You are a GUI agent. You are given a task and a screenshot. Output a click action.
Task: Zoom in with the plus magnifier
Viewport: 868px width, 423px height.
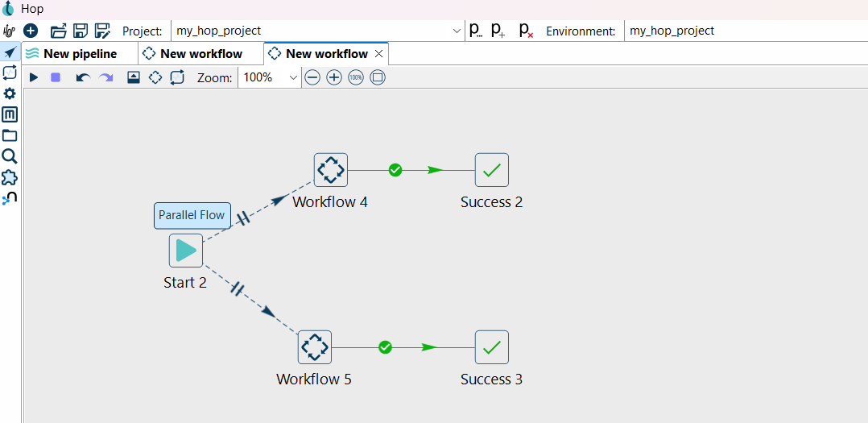click(x=334, y=77)
